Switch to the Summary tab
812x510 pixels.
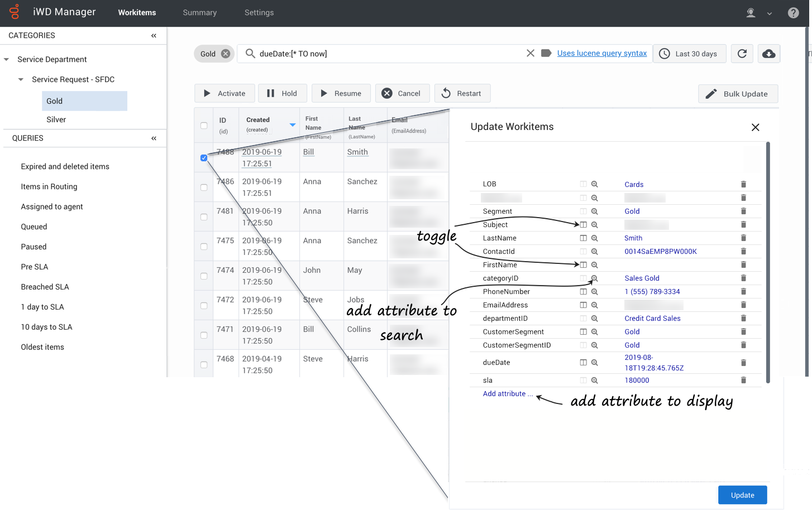tap(199, 13)
